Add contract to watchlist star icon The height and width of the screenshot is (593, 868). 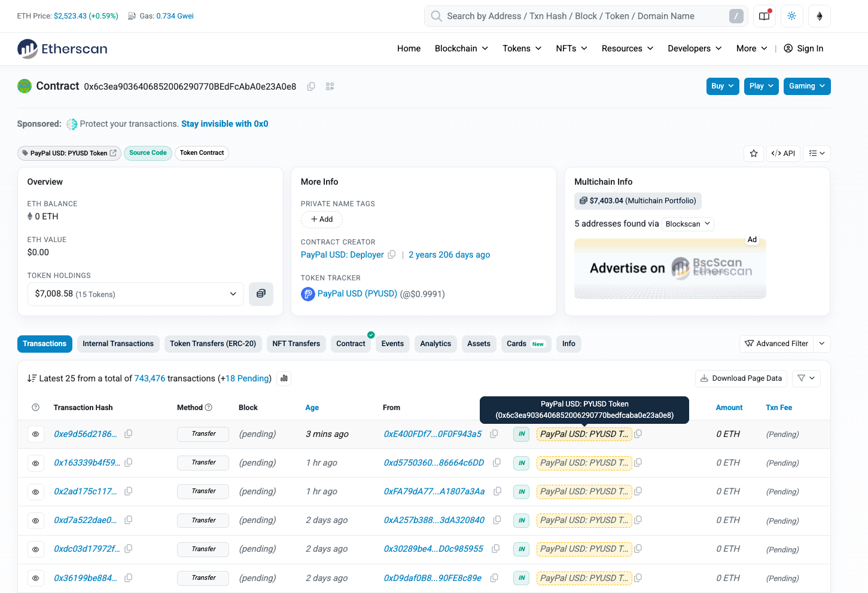coord(754,154)
